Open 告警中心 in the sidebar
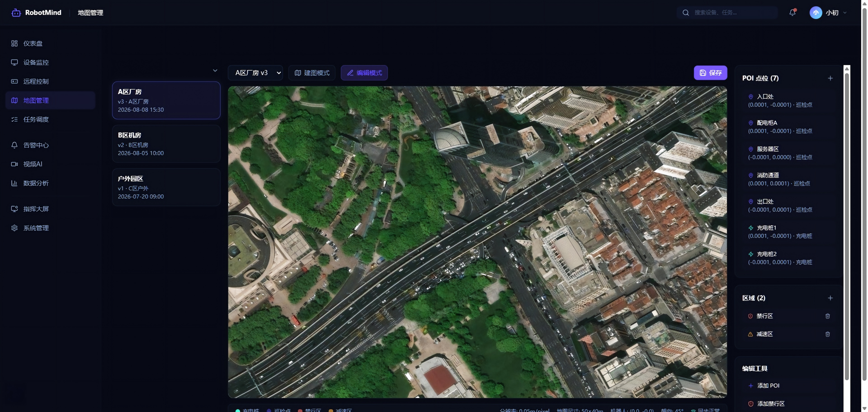 [x=50, y=145]
